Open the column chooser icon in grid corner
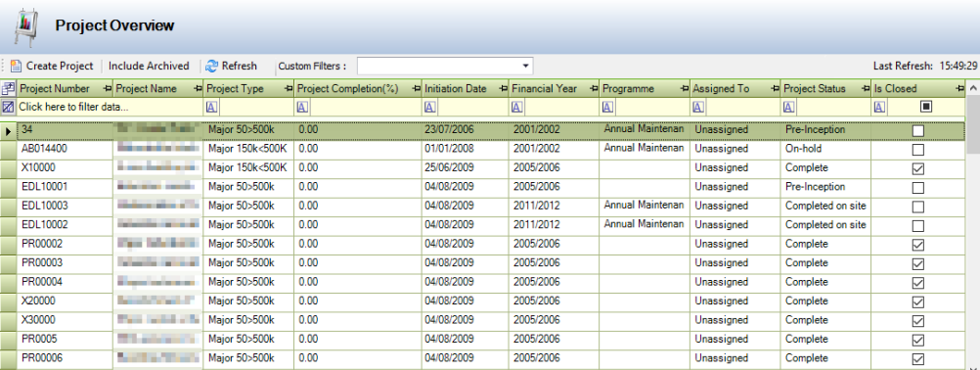The width and height of the screenshot is (980, 370). (x=9, y=89)
